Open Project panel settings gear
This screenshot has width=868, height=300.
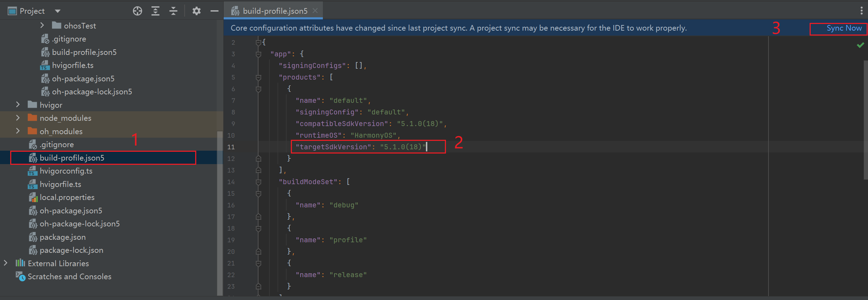tap(196, 11)
